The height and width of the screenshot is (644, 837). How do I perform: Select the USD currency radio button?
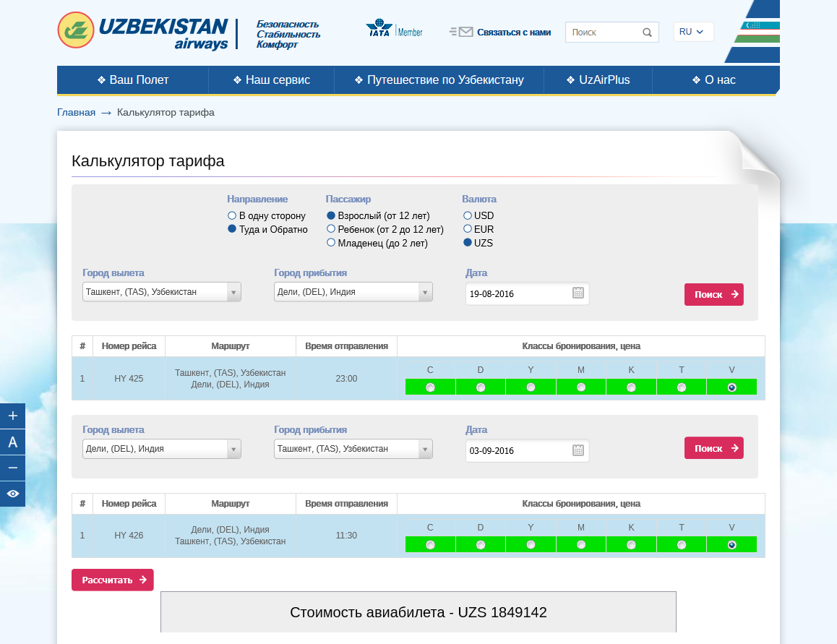tap(468, 215)
